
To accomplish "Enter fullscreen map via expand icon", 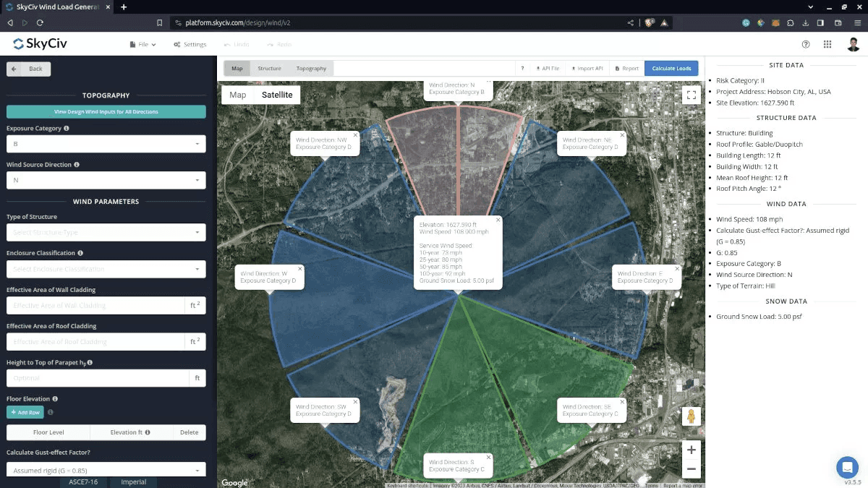I will pyautogui.click(x=691, y=94).
